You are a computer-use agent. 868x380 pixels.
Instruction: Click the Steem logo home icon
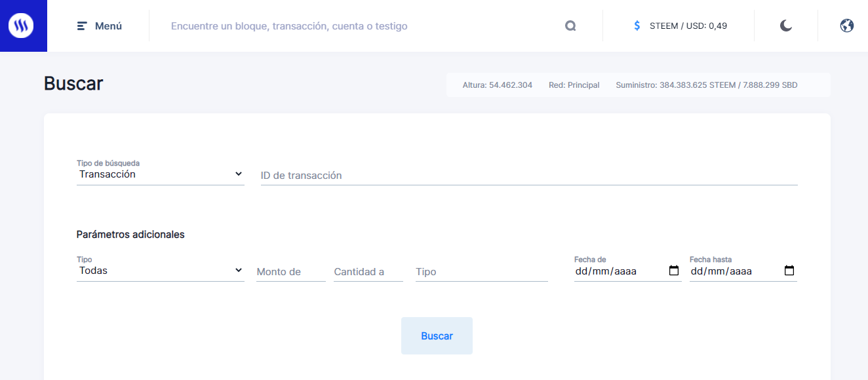tap(20, 26)
